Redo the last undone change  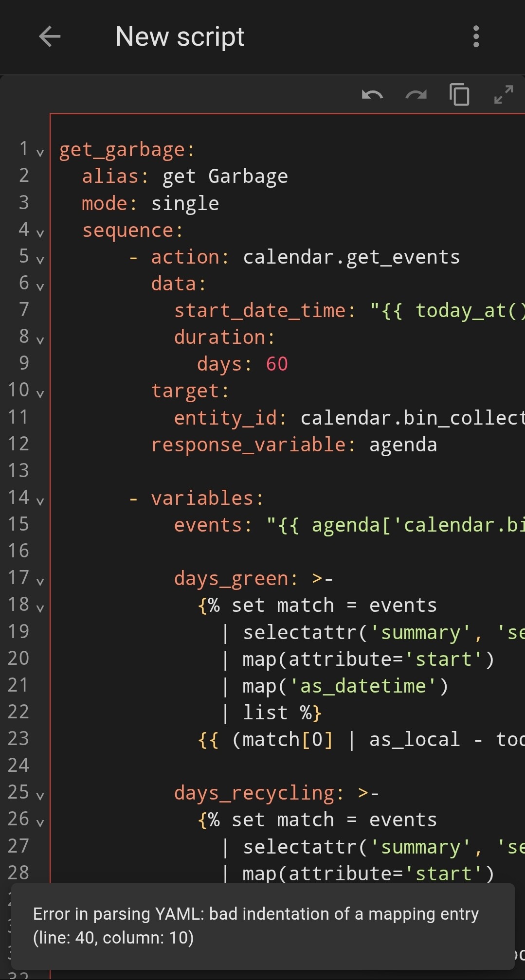click(x=416, y=94)
